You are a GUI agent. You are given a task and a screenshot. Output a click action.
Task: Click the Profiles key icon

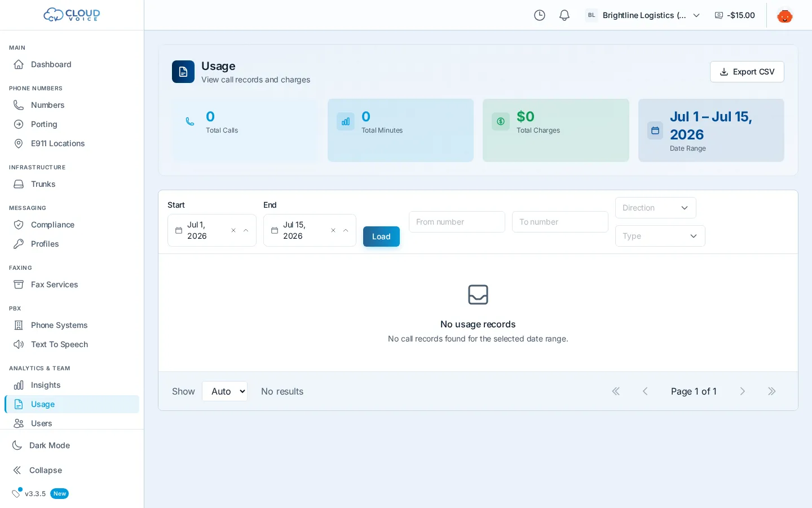click(x=19, y=244)
